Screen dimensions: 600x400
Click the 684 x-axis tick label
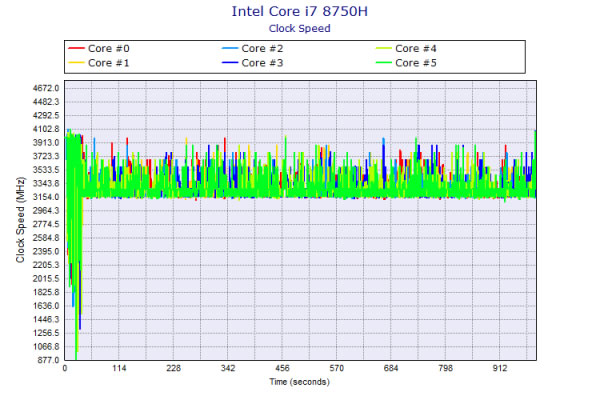(391, 368)
